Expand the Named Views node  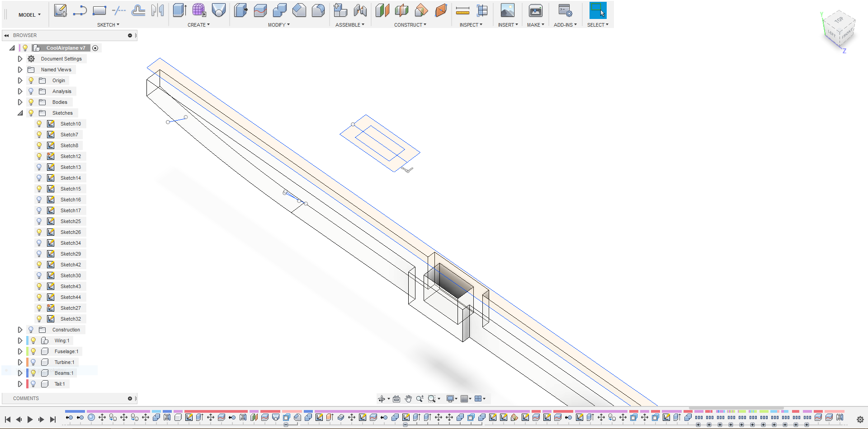tap(20, 70)
